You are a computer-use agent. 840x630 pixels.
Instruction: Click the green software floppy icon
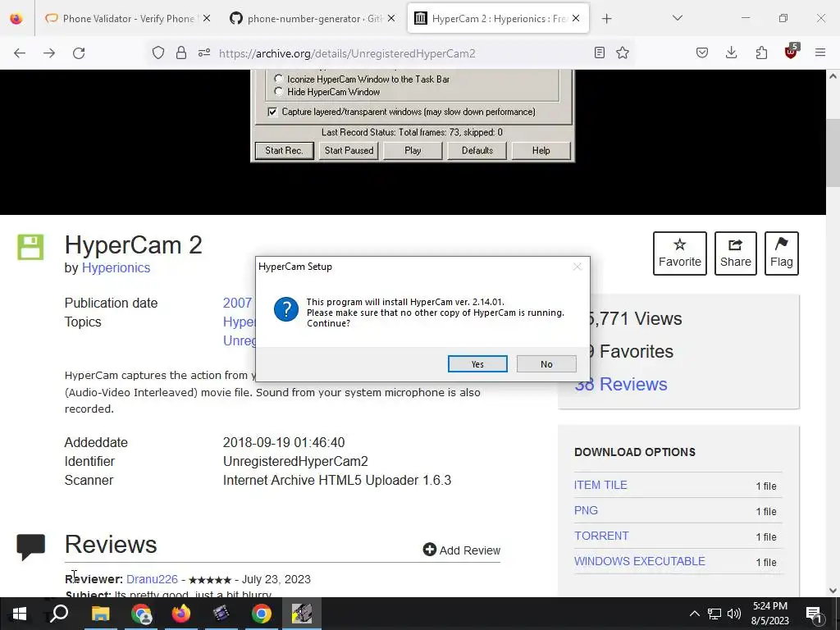tap(30, 247)
